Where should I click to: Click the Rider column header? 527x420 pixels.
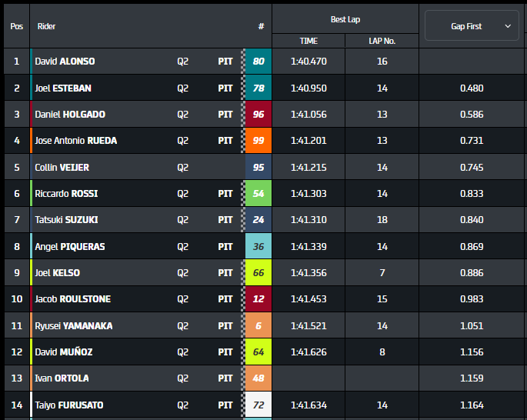click(x=47, y=26)
